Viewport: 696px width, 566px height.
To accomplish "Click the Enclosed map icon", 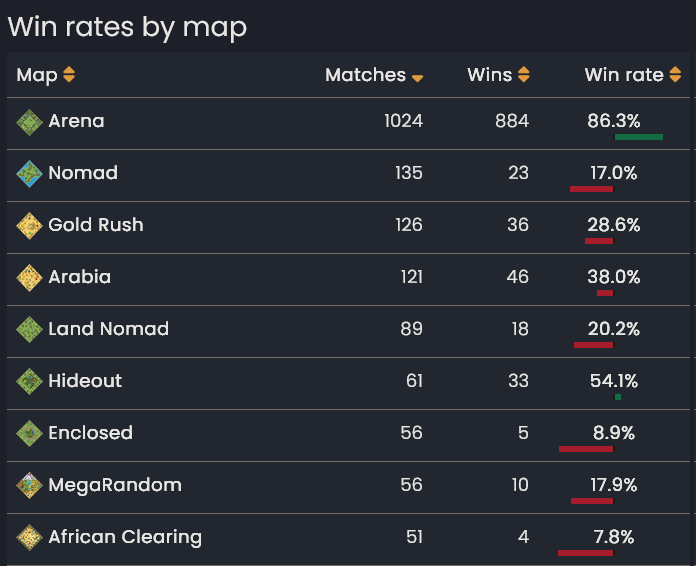I will (x=29, y=434).
